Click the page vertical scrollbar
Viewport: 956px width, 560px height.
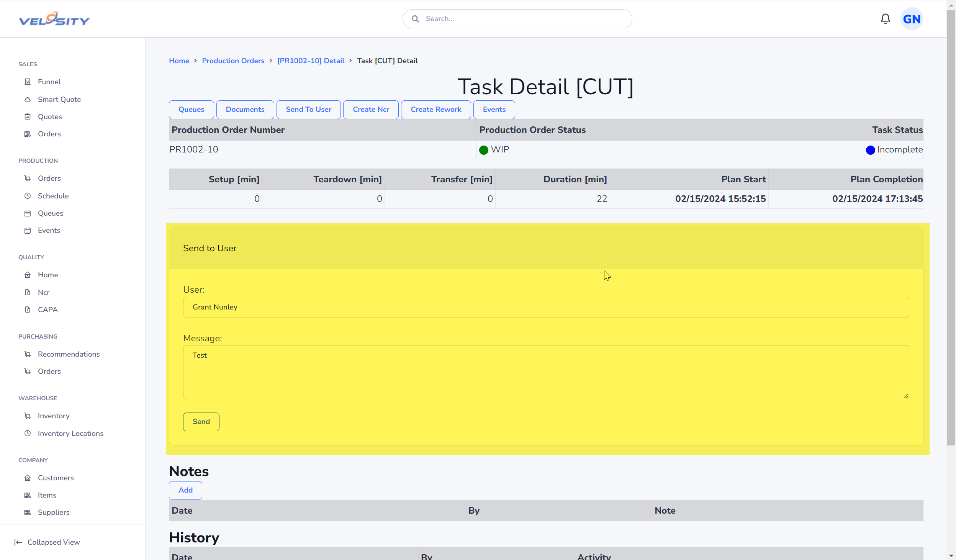coord(951,228)
